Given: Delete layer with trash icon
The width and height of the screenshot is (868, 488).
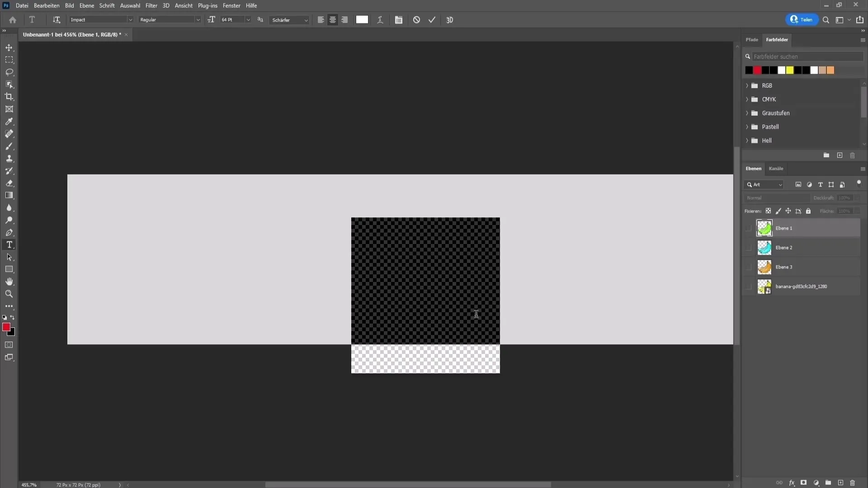Looking at the screenshot, I should (x=852, y=483).
